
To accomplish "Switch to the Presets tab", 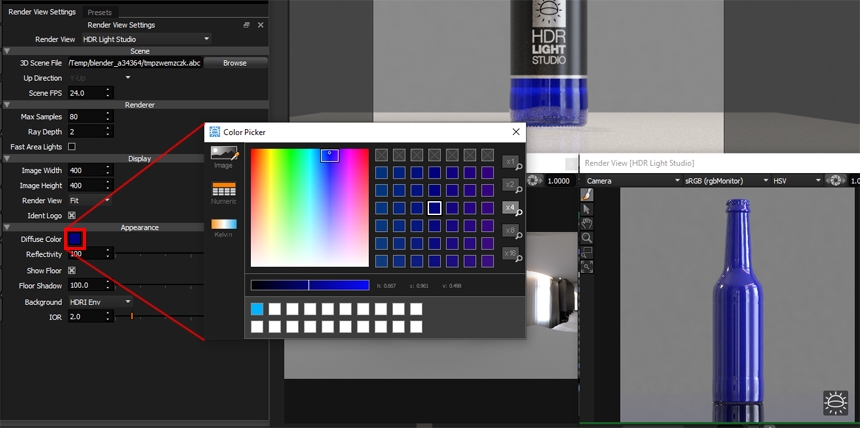I will [99, 12].
